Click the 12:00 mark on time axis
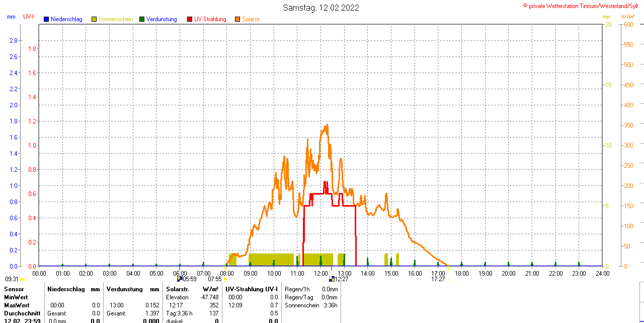Image resolution: width=644 pixels, height=323 pixels. [321, 273]
